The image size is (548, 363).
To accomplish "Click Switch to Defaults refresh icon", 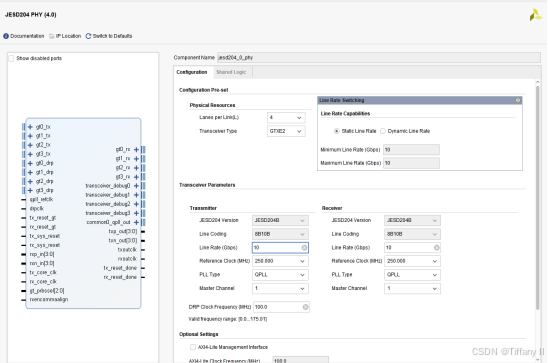I will pos(88,36).
